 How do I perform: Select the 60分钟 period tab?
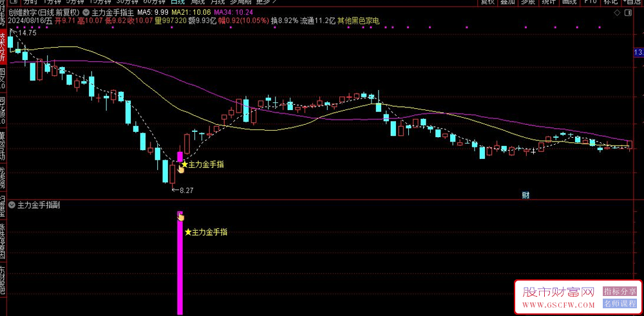(x=154, y=2)
